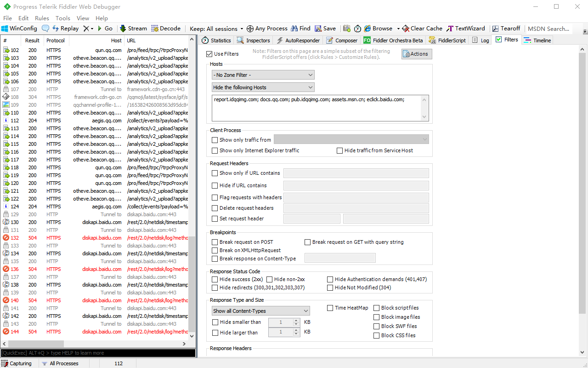Open the Hide the following Hosts dropdown
Viewport: 588px width, 368px height.
pos(263,87)
